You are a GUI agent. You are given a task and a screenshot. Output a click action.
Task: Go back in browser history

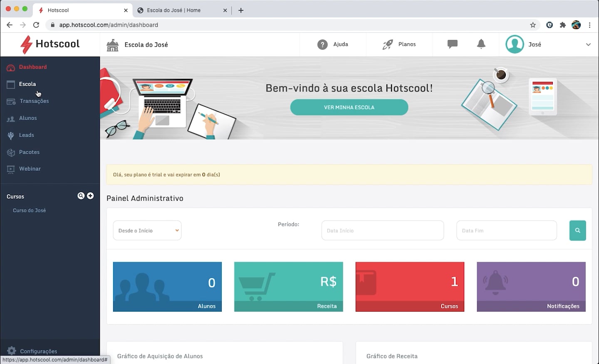(x=10, y=25)
